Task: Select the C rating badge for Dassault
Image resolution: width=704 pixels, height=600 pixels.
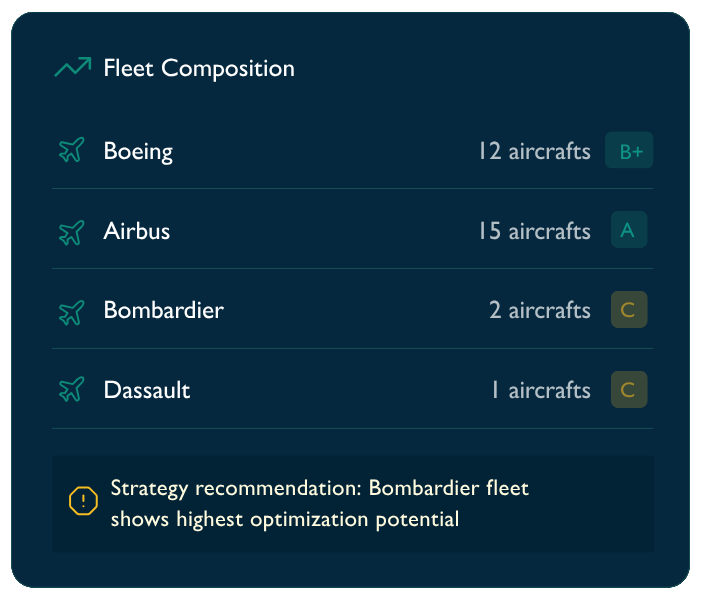Action: tap(629, 389)
